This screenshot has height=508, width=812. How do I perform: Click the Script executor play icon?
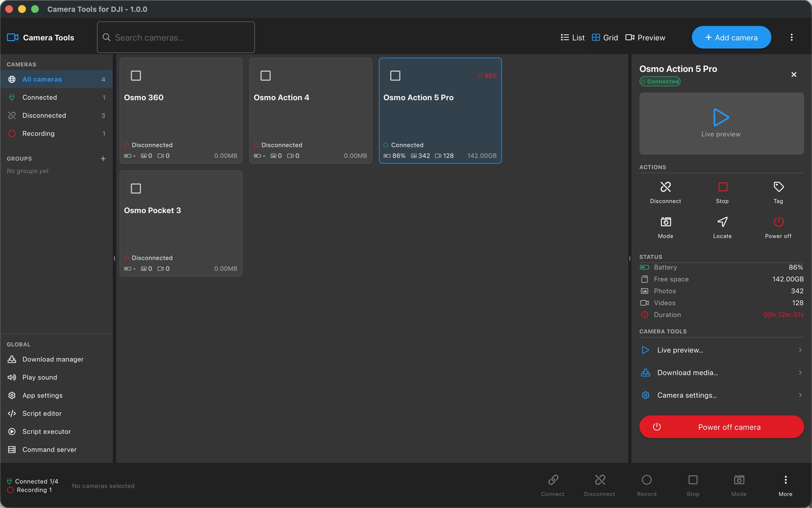click(12, 431)
